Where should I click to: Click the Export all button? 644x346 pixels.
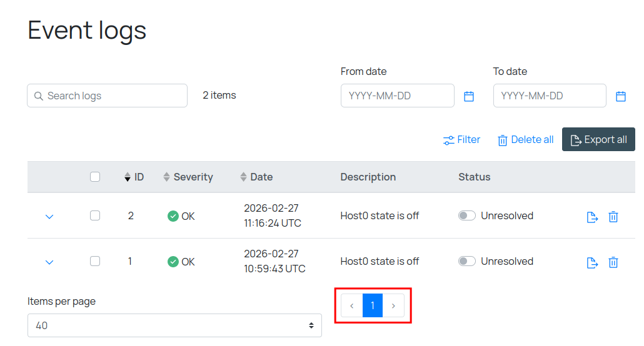598,140
